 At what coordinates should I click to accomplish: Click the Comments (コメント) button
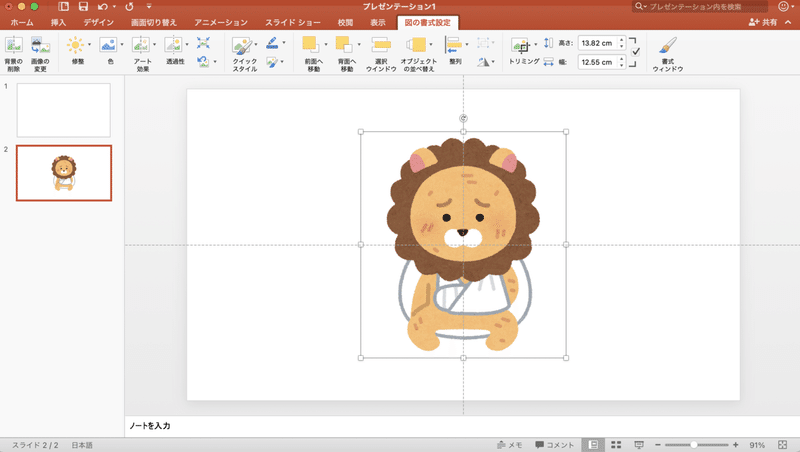(x=555, y=445)
